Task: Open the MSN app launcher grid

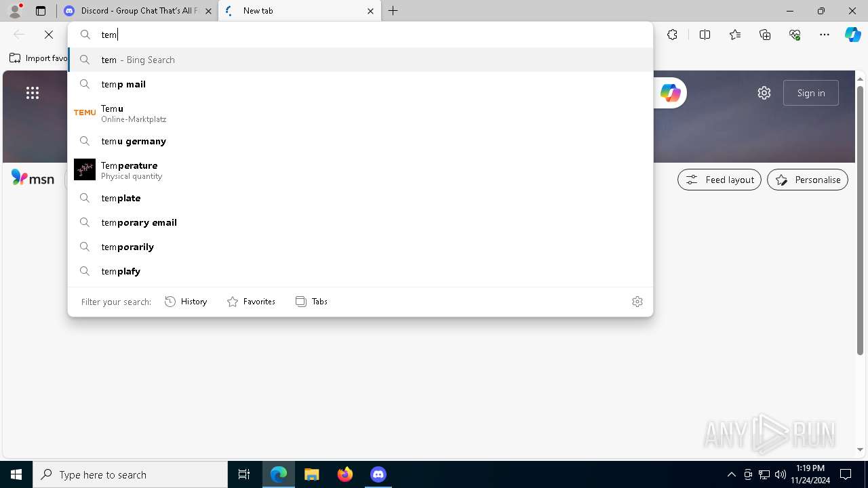Action: point(33,93)
